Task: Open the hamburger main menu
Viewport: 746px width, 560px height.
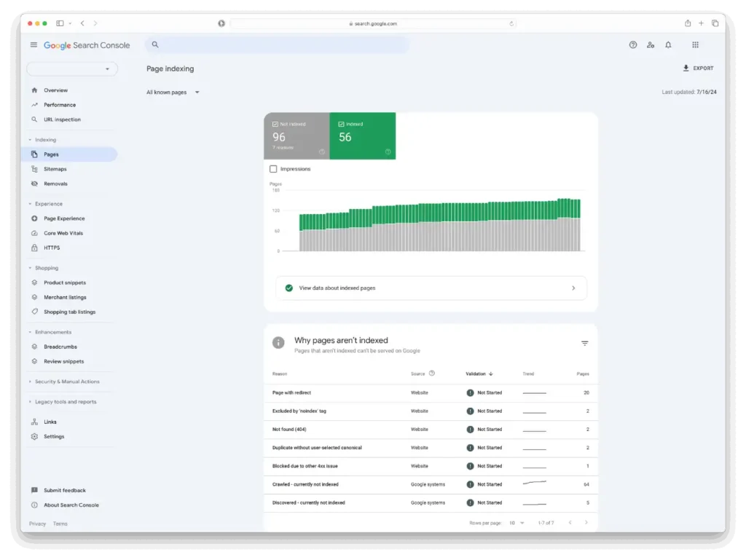Action: [x=34, y=44]
